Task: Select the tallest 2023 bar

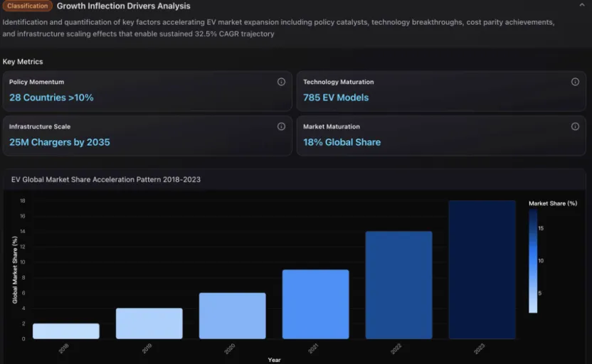Action: pyautogui.click(x=482, y=269)
